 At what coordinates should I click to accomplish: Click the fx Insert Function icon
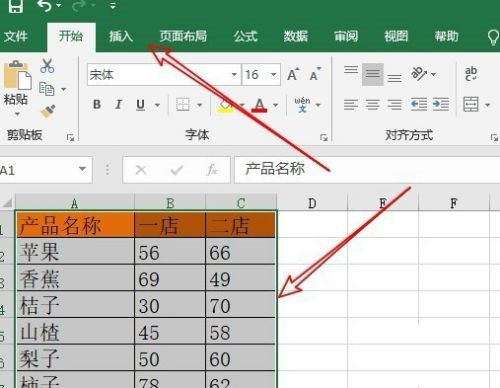point(212,170)
